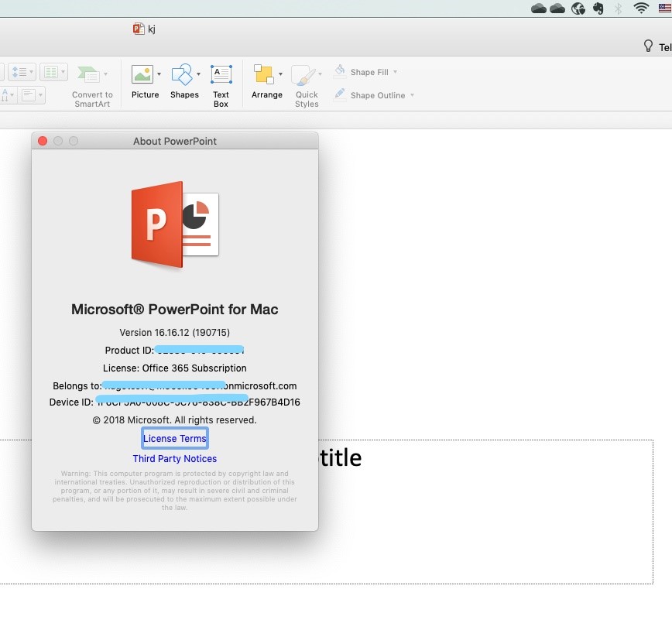Viewport: 672px width, 630px height.
Task: Expand the Quick Styles dropdown arrow
Action: pos(321,74)
